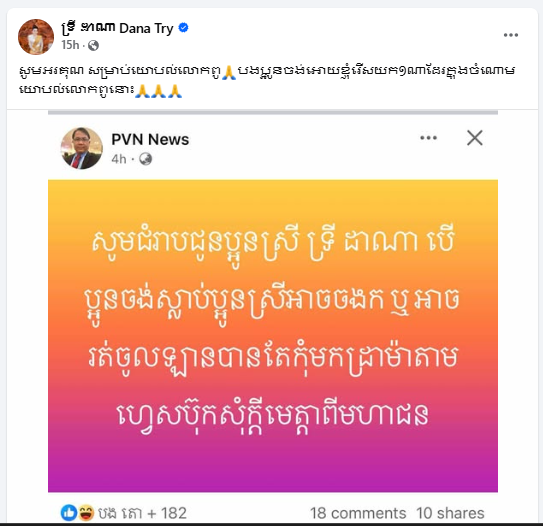Open the 18 comments link
The width and height of the screenshot is (543, 526).
358,513
